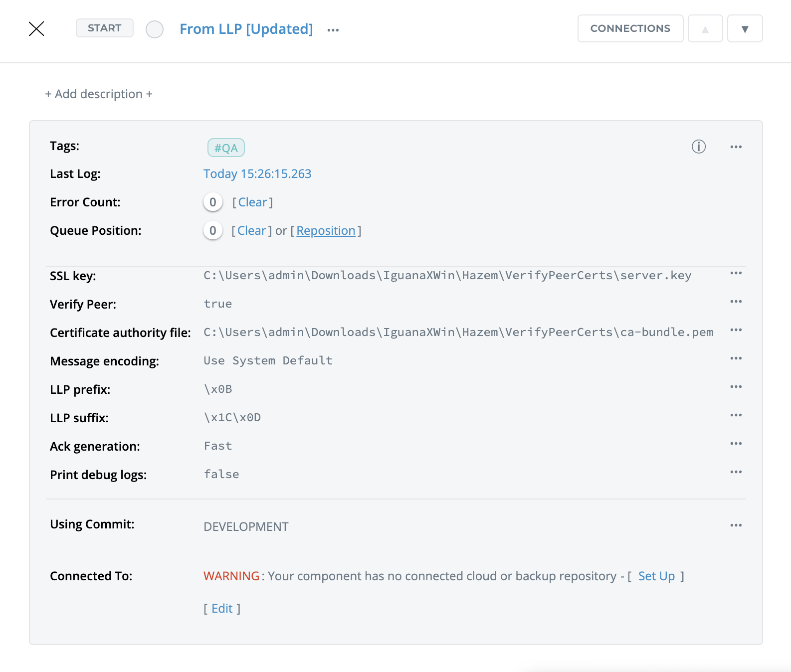The image size is (791, 672).
Task: Open the ellipsis options for Verify Peer
Action: (736, 302)
